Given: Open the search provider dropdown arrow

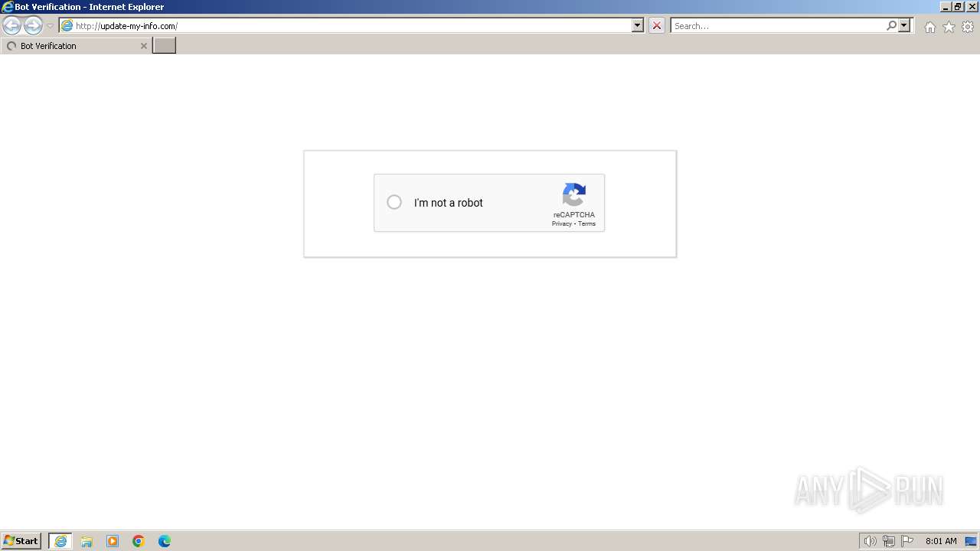Looking at the screenshot, I should (x=904, y=25).
